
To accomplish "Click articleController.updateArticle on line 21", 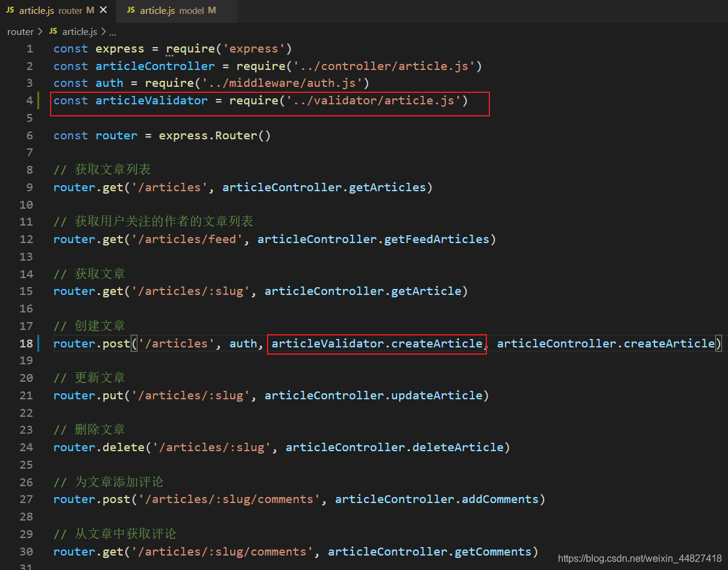I will tap(374, 396).
